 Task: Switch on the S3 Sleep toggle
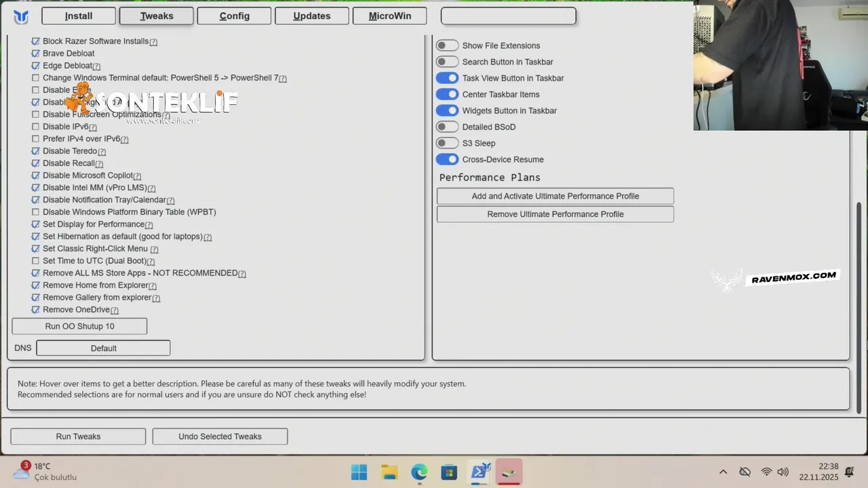tap(448, 143)
